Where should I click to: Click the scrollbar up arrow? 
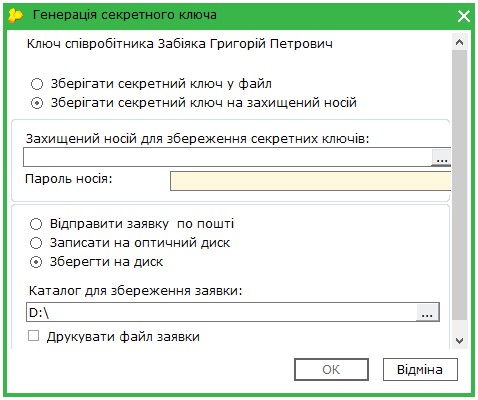459,42
